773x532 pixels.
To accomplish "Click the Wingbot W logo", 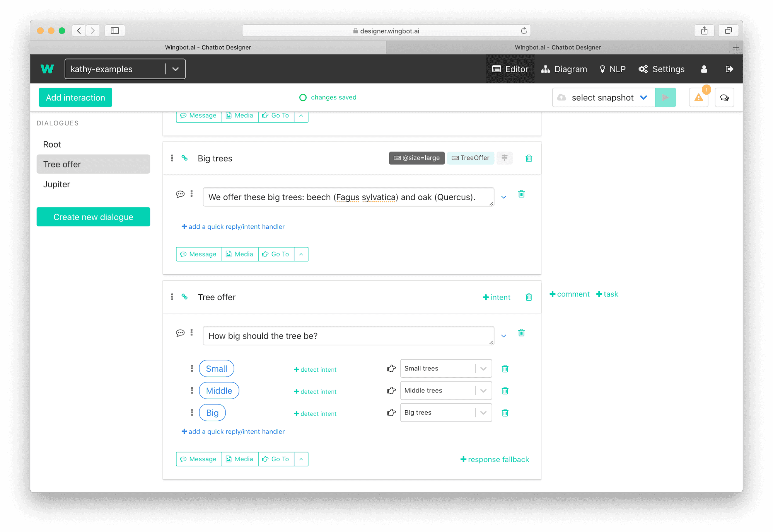I will pos(47,69).
